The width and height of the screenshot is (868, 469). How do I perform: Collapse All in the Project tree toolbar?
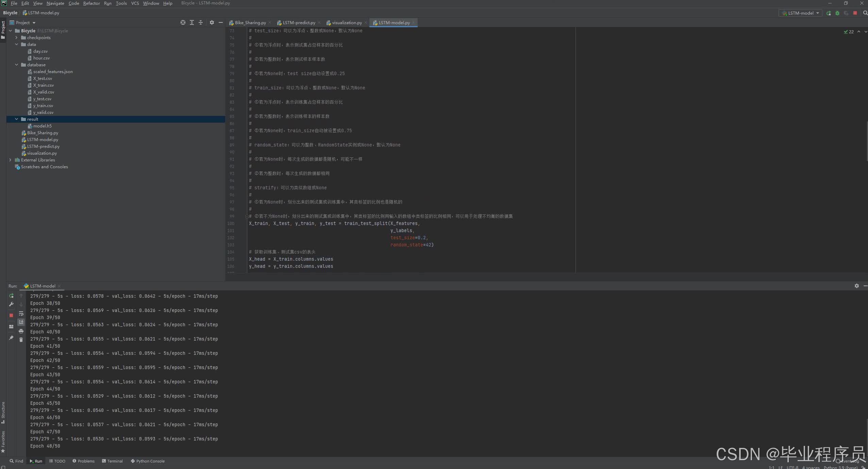click(x=201, y=22)
